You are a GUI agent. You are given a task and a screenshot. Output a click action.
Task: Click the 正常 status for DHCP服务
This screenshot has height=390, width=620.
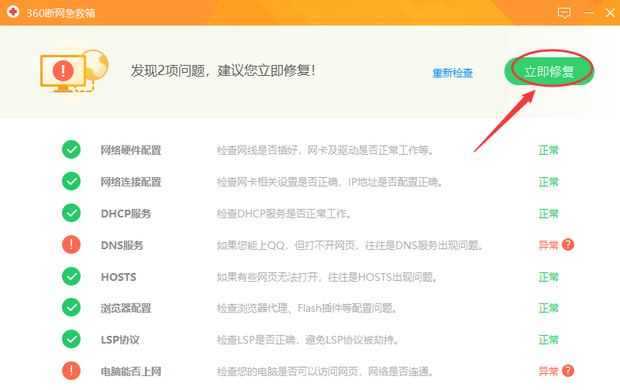pyautogui.click(x=548, y=214)
